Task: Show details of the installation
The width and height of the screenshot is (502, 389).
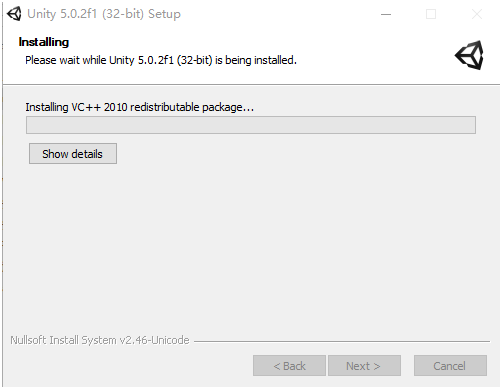Action: pos(73,154)
